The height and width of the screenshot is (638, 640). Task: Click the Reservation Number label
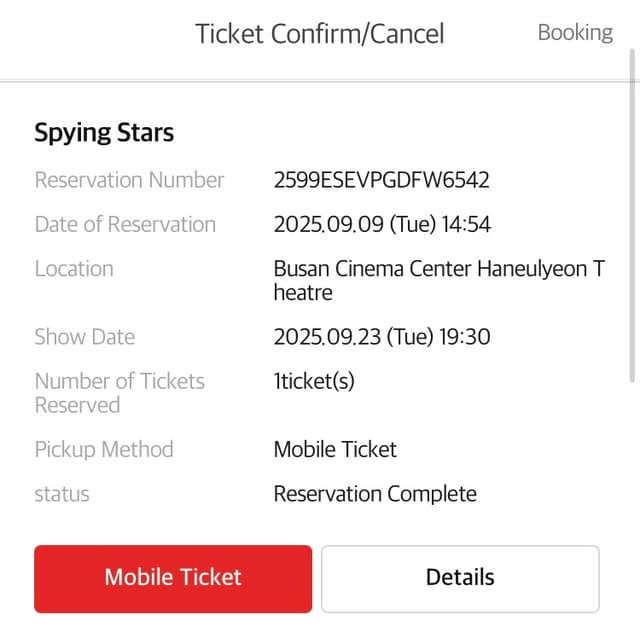point(129,180)
